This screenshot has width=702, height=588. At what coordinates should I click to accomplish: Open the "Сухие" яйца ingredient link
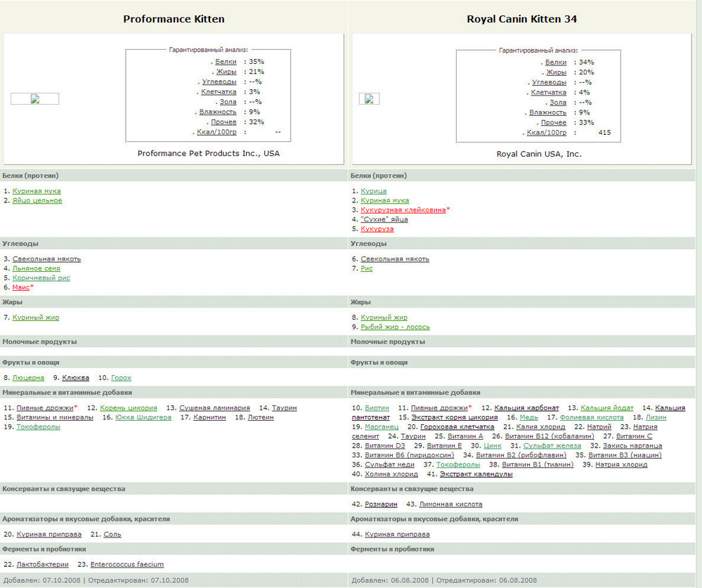(x=384, y=219)
